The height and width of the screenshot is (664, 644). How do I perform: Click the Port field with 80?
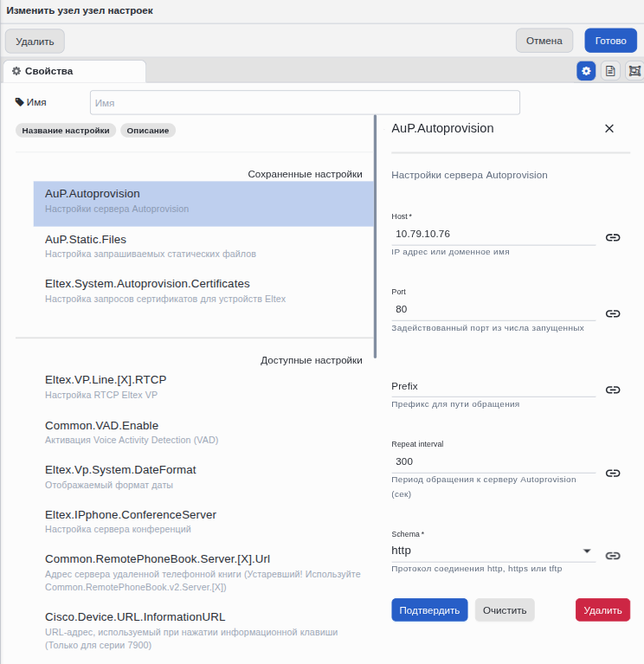tap(493, 310)
